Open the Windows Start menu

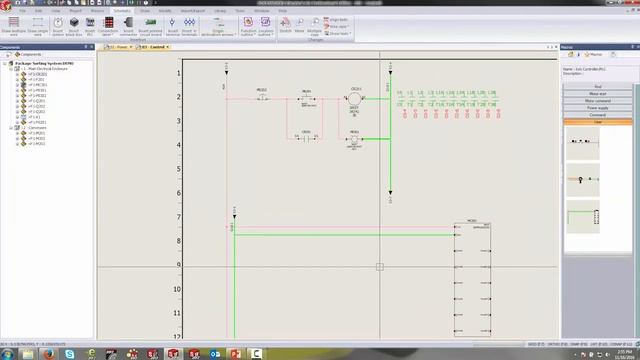click(7, 354)
